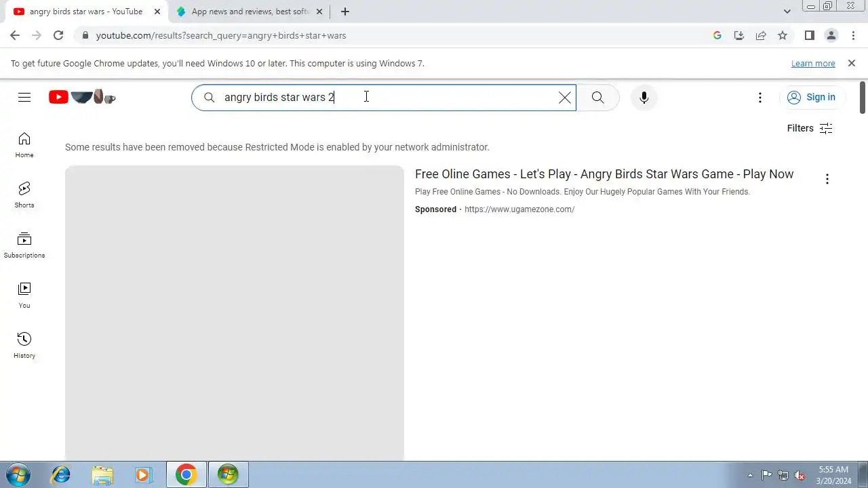Open the search Filters
The image size is (868, 488).
point(810,128)
